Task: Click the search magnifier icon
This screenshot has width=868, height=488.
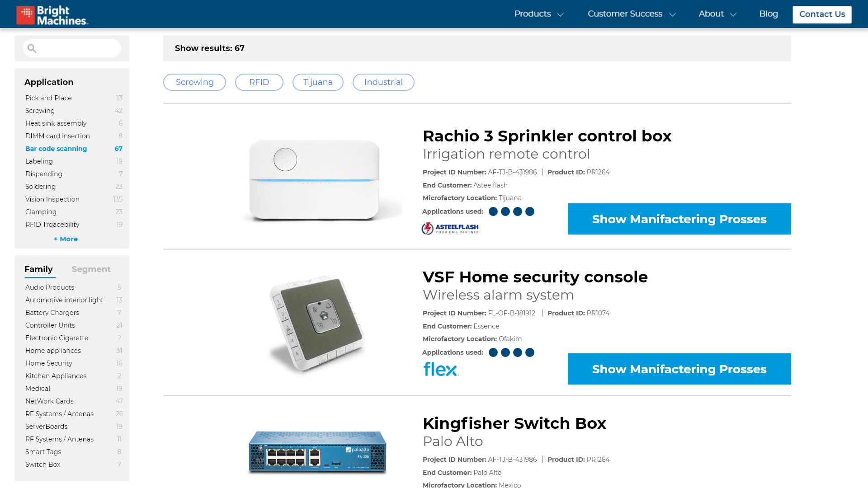Action: pos(32,48)
